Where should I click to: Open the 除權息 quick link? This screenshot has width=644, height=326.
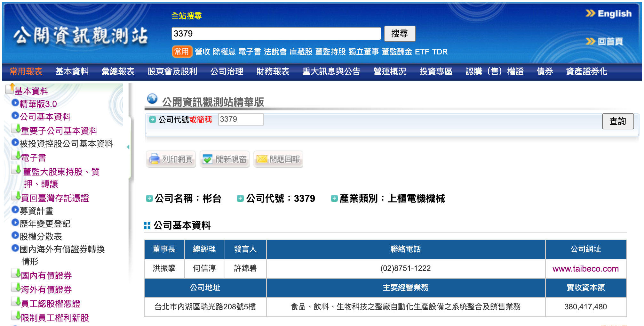coord(224,52)
